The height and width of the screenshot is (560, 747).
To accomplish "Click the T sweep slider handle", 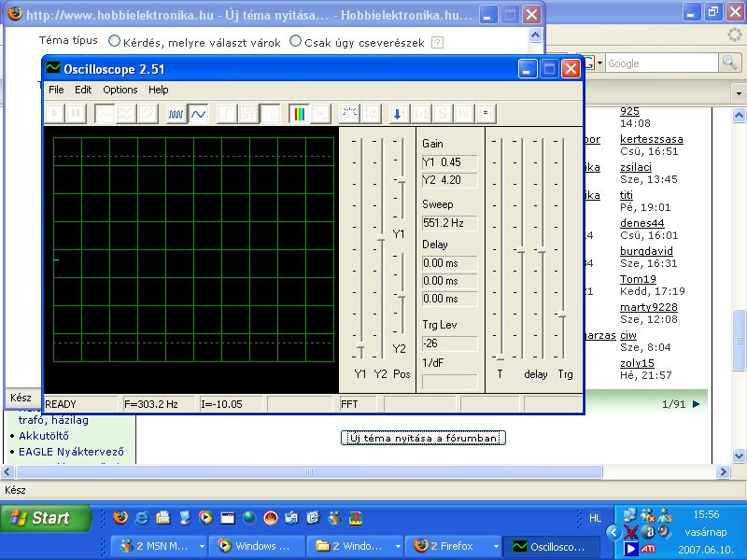I will [500, 358].
